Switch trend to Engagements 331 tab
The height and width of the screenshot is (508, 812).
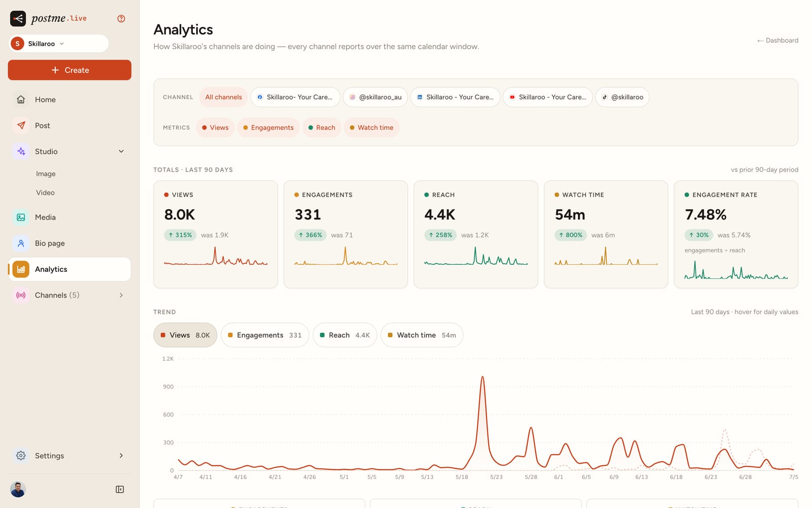coord(265,335)
